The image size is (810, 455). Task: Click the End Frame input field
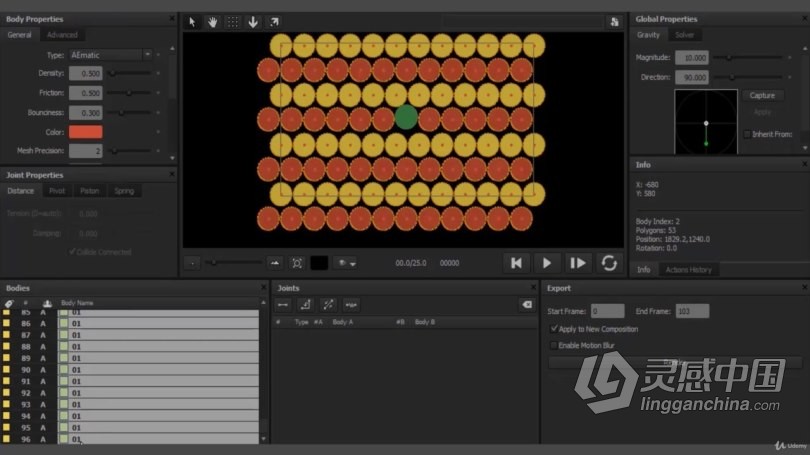click(692, 311)
